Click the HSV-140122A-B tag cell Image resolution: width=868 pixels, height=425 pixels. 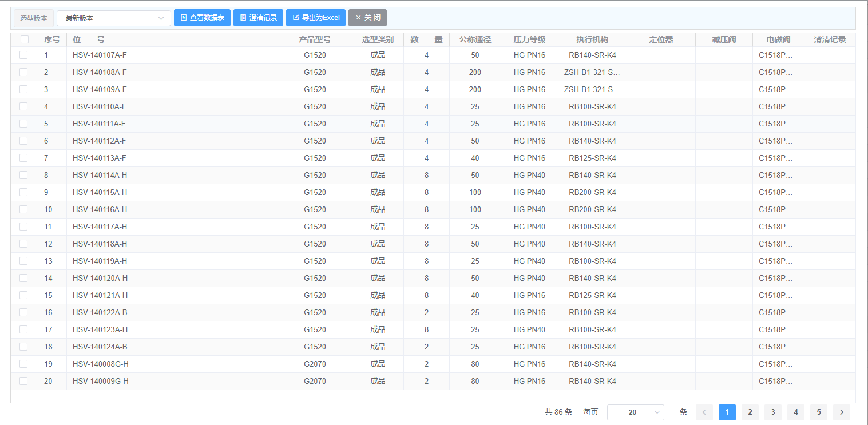100,312
